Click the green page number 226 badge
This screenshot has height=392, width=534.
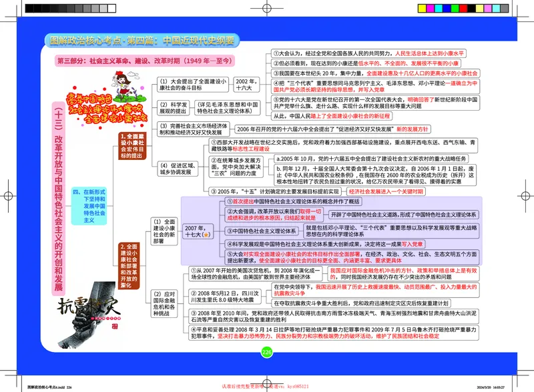[266, 352]
